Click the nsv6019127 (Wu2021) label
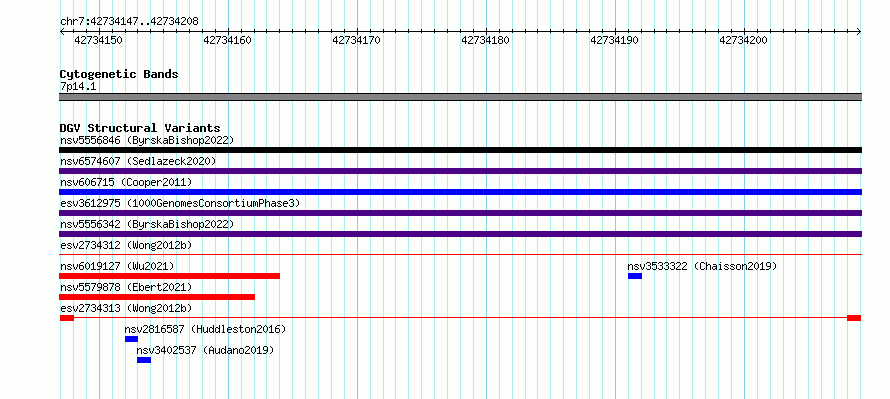 click(117, 266)
